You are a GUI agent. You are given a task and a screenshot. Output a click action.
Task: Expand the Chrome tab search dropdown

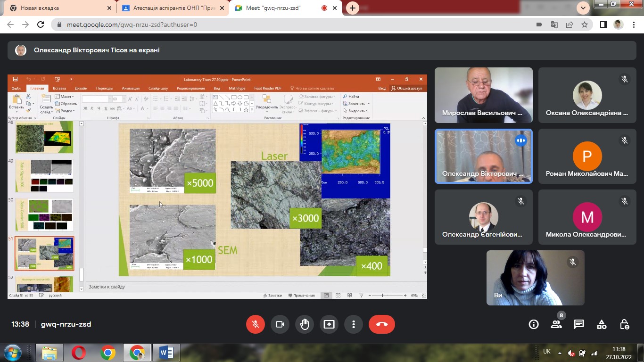click(583, 8)
